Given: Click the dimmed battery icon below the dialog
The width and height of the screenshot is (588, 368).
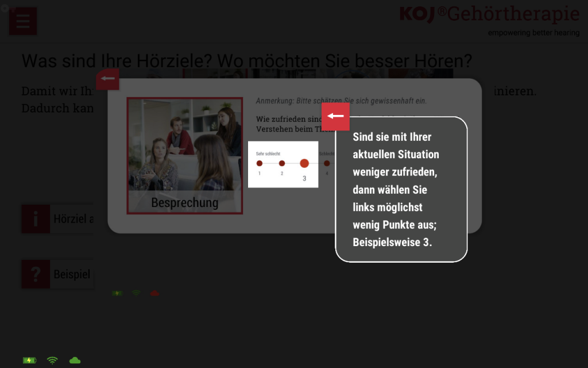Looking at the screenshot, I should 117,293.
